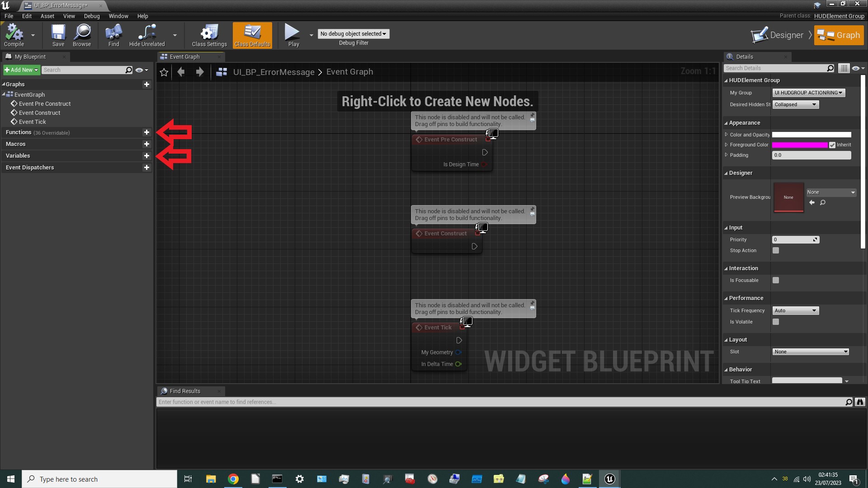Open the debug object selector dropdown
Viewport: 868px width, 488px height.
[x=353, y=34]
